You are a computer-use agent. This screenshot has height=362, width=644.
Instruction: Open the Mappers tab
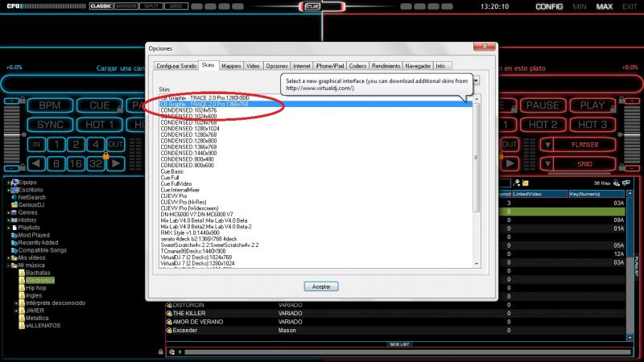[231, 66]
